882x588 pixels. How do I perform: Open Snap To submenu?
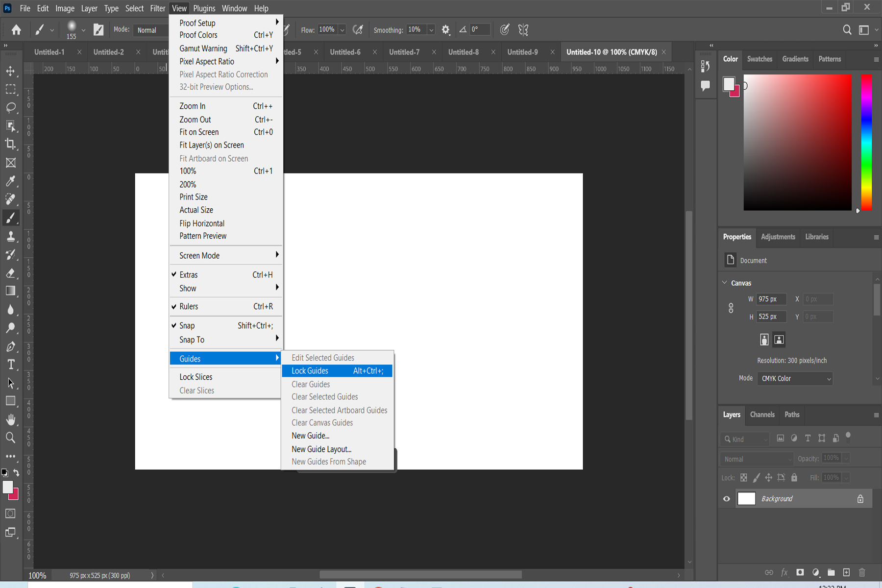point(225,340)
